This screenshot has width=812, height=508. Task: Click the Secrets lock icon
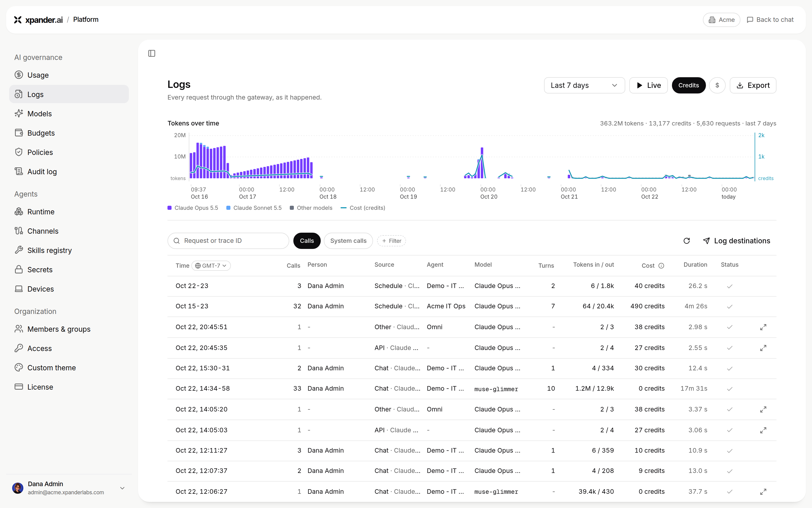tap(19, 269)
